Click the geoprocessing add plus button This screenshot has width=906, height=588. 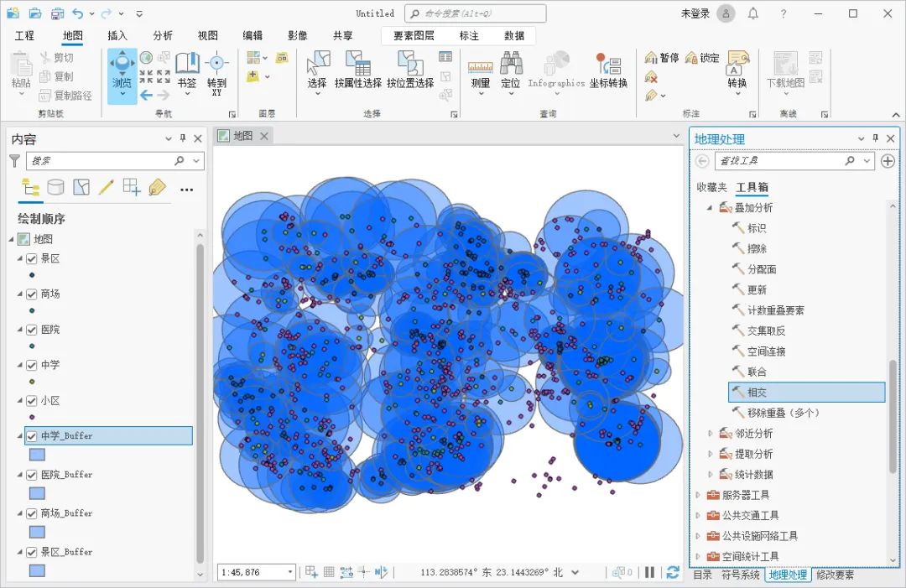[x=888, y=161]
